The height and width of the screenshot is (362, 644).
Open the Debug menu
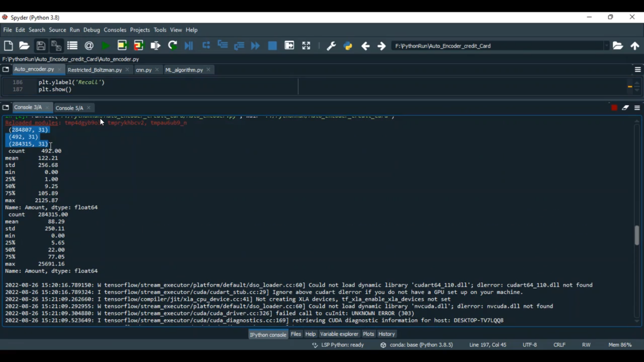(x=91, y=30)
